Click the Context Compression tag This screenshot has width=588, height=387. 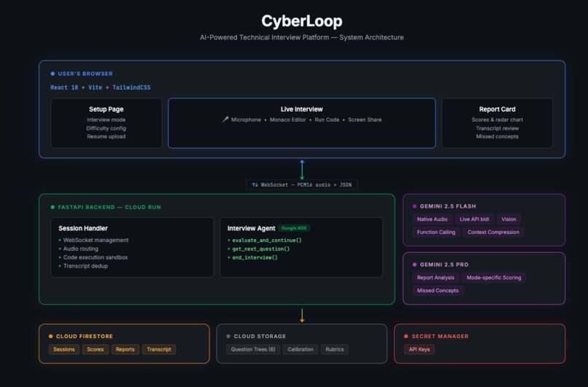click(493, 232)
